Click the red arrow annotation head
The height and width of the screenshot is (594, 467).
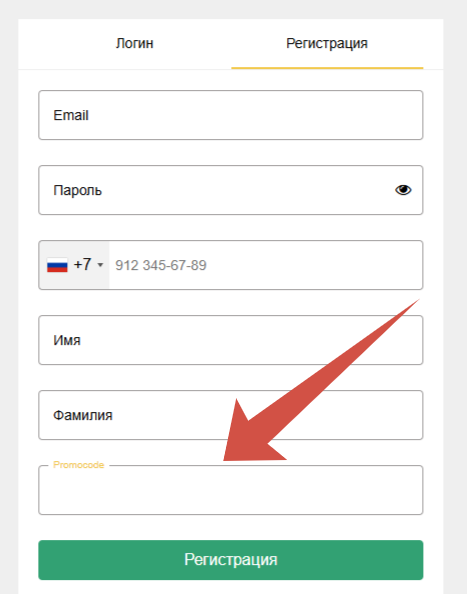[x=248, y=438]
